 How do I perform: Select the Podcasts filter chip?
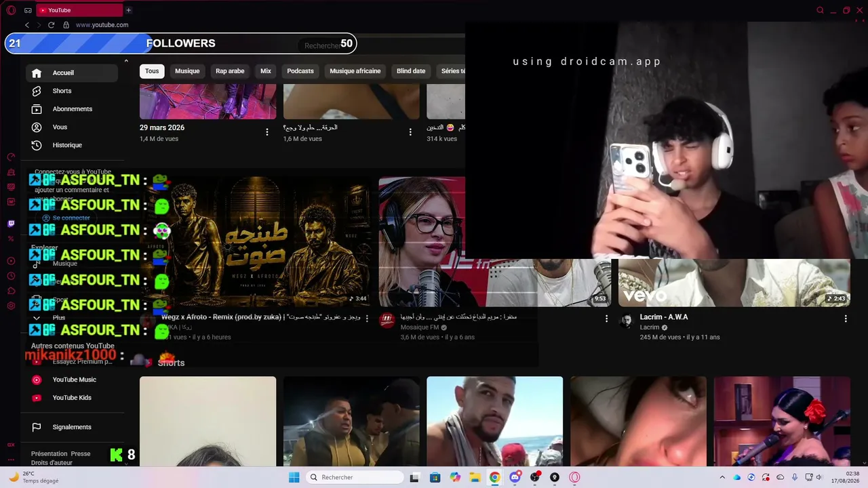tap(300, 71)
